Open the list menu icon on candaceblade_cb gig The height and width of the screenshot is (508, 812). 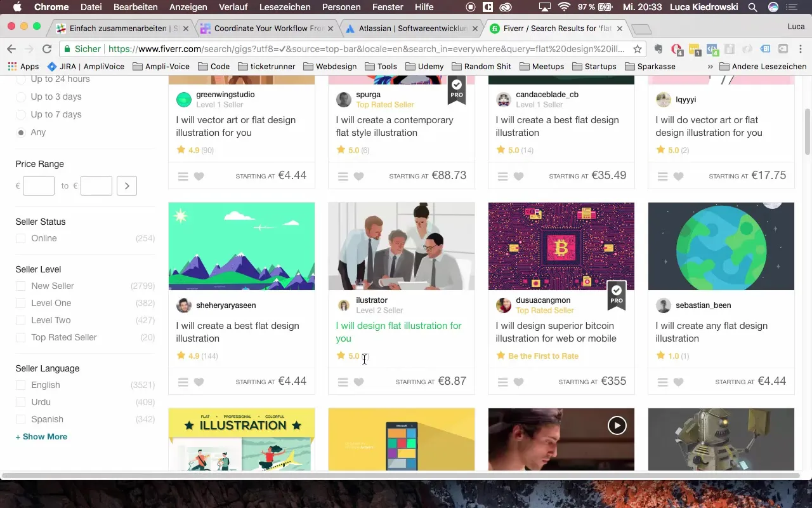502,176
